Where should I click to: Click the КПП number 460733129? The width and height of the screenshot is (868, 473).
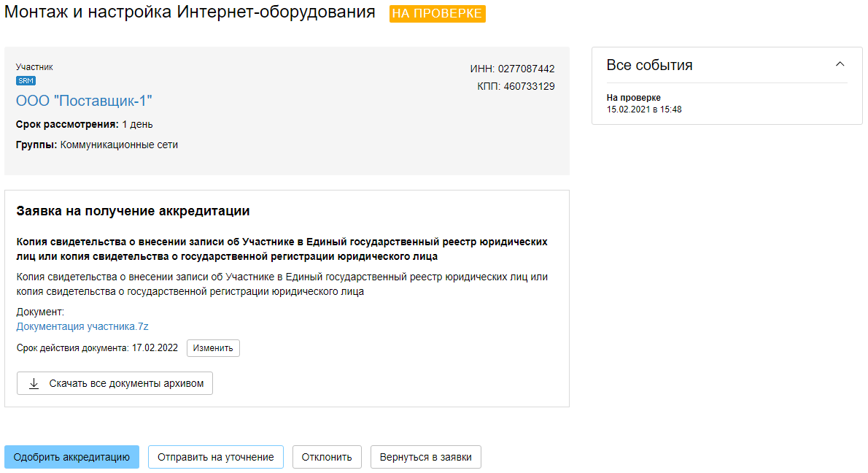529,86
